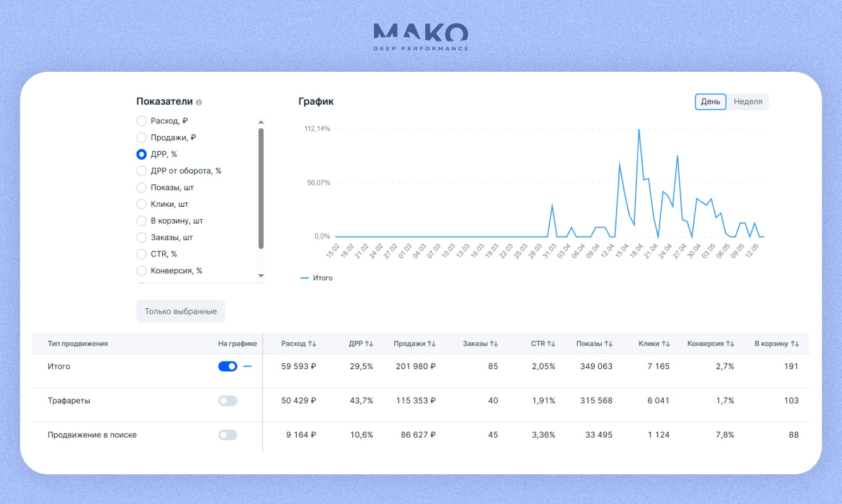
Task: Sort table by Конверсия column arrows
Action: point(730,344)
